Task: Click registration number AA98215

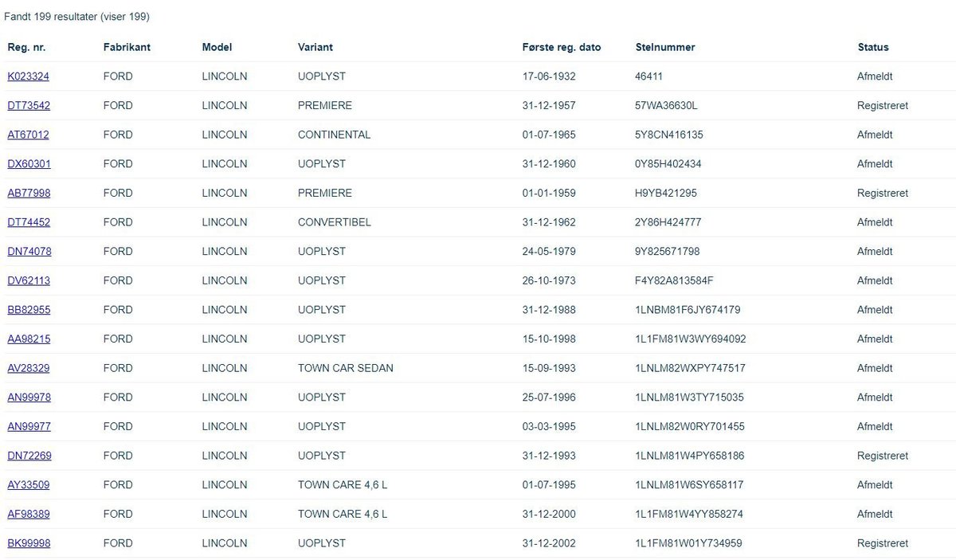Action: [29, 339]
